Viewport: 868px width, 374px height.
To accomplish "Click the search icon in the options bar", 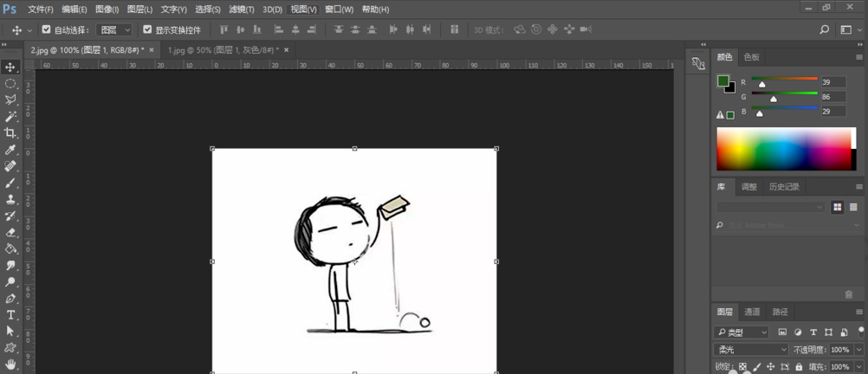I will (x=825, y=29).
